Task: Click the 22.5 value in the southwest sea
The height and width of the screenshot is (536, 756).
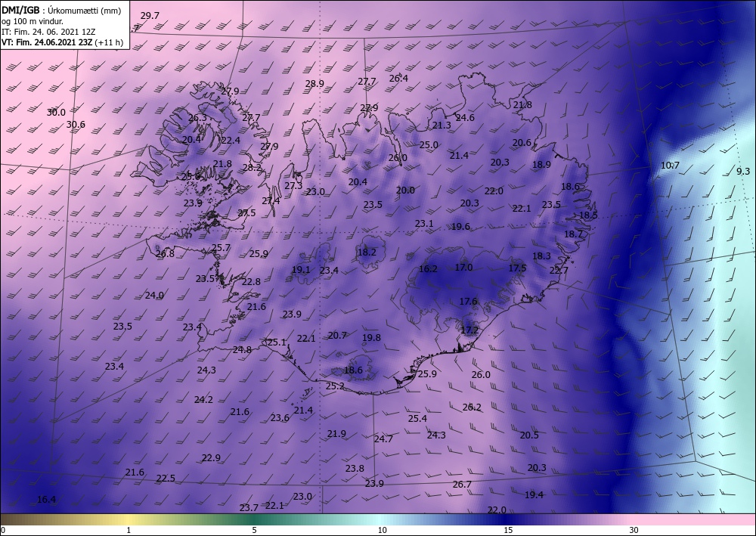Action: [x=166, y=479]
